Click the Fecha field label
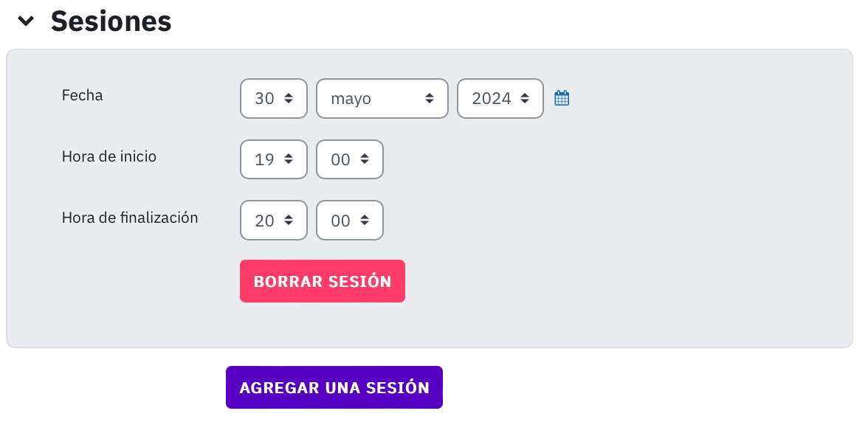This screenshot has height=422, width=868. pos(82,95)
